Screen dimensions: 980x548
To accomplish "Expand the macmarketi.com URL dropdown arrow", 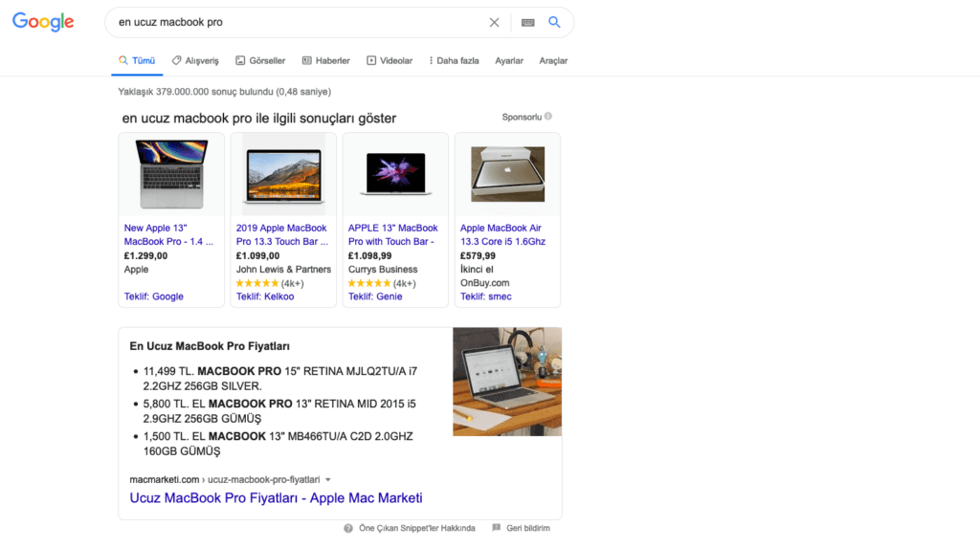I will [x=327, y=480].
